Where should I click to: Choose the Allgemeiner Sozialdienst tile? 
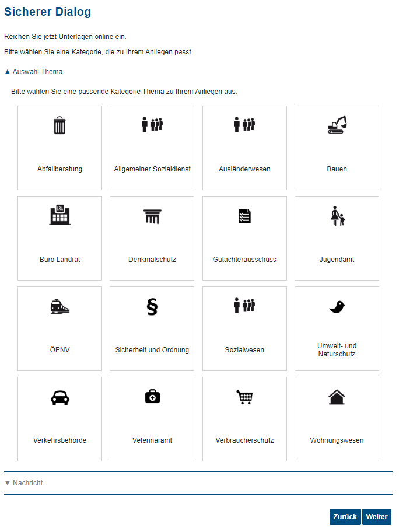click(152, 148)
